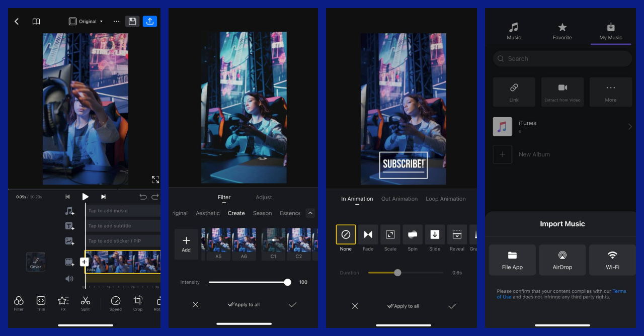Mute the video track volume

pyautogui.click(x=69, y=278)
